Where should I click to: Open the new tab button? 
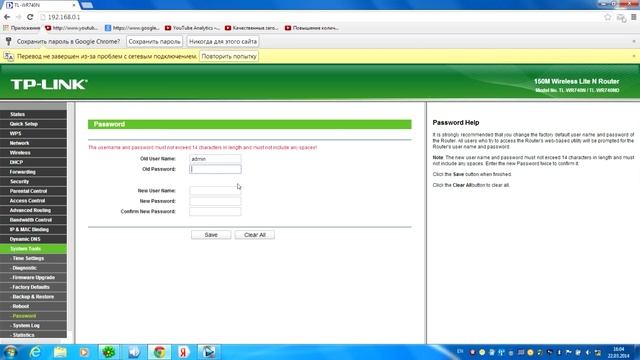coord(87,5)
